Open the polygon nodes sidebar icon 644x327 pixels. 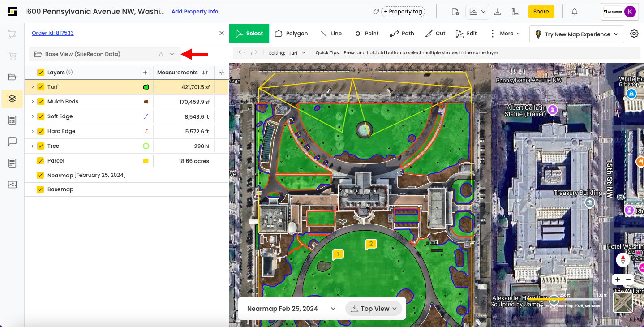pyautogui.click(x=12, y=34)
